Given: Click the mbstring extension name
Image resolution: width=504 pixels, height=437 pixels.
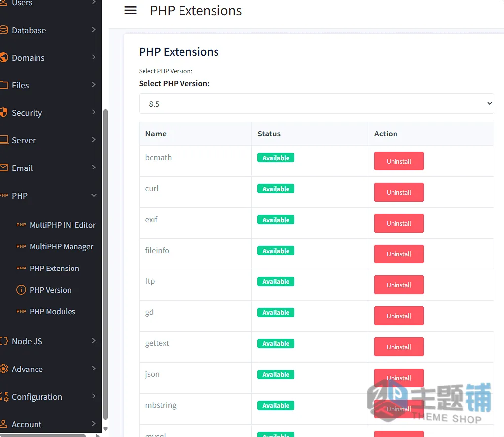Looking at the screenshot, I should tap(161, 405).
